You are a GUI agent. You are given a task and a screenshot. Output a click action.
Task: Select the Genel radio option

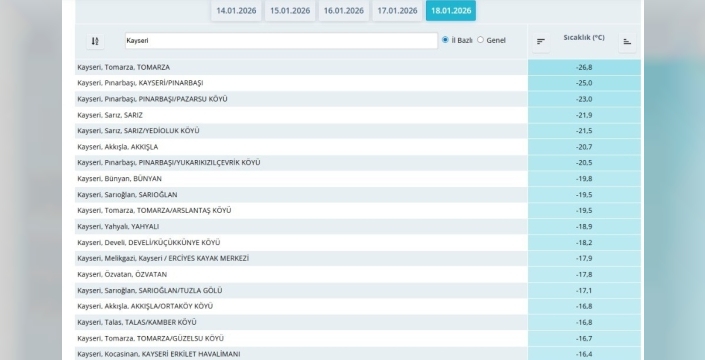[x=480, y=40]
